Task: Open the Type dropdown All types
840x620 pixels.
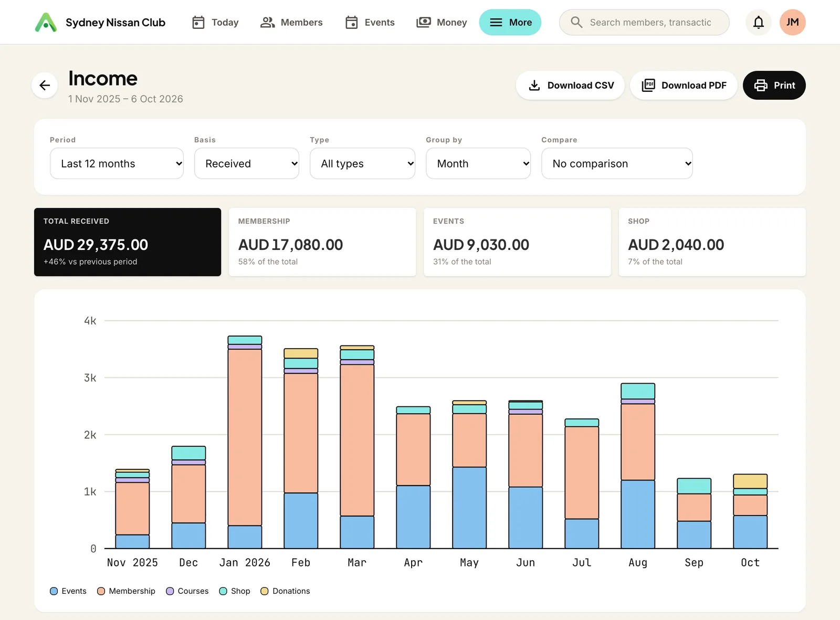Action: pos(362,163)
